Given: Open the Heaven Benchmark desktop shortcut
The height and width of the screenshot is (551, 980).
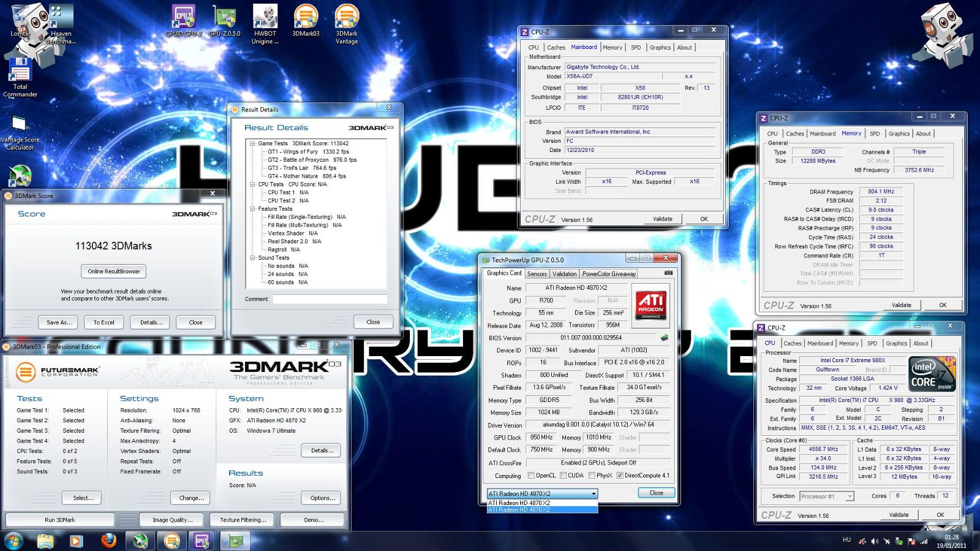Looking at the screenshot, I should click(x=61, y=24).
